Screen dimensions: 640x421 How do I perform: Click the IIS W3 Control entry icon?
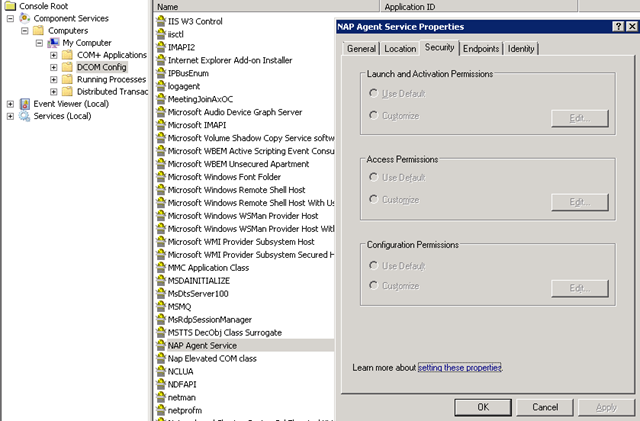[160, 21]
